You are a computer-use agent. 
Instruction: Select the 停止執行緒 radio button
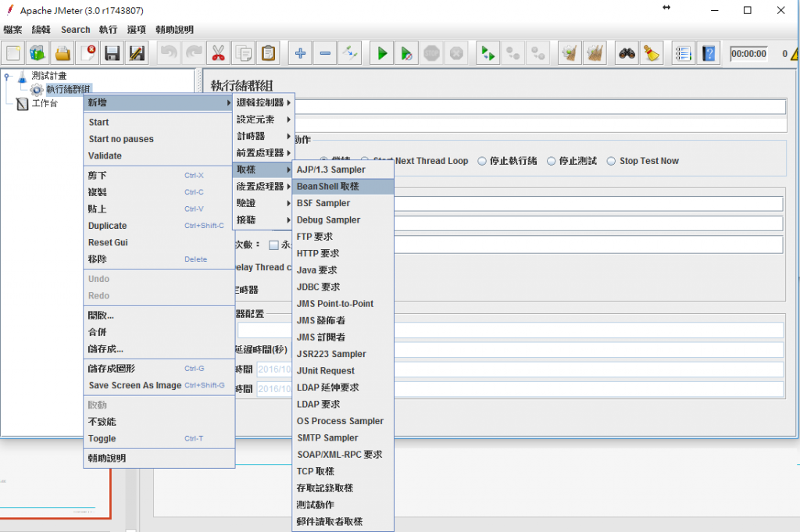click(x=481, y=161)
